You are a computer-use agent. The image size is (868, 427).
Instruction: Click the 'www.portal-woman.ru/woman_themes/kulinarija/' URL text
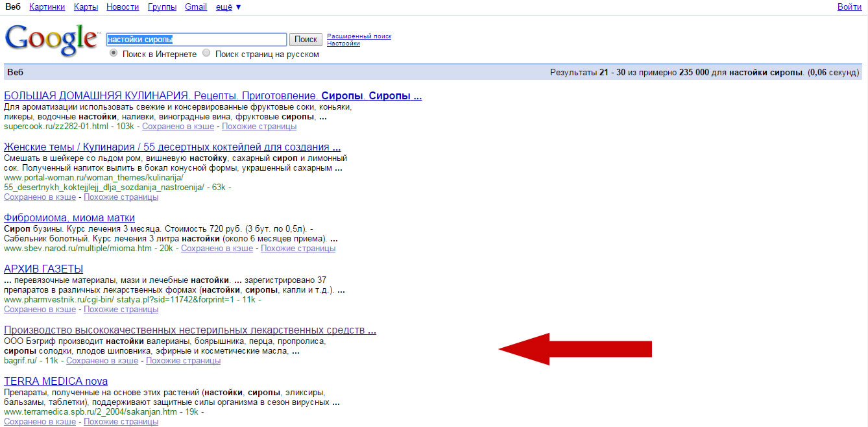point(94,177)
